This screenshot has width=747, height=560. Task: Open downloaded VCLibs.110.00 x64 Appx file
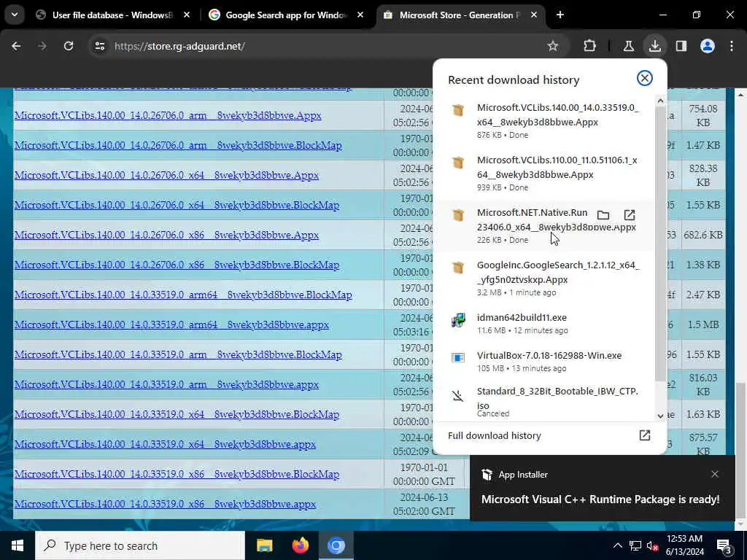pyautogui.click(x=546, y=174)
